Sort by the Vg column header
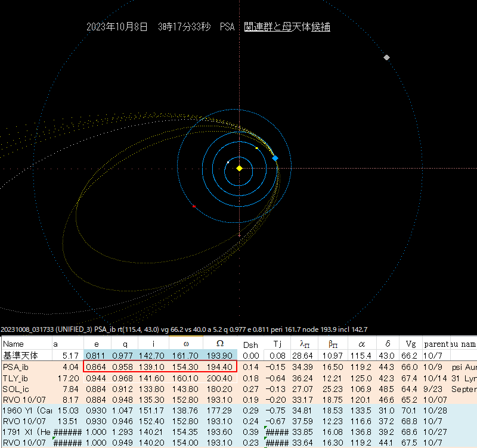The image size is (477, 448). [411, 344]
